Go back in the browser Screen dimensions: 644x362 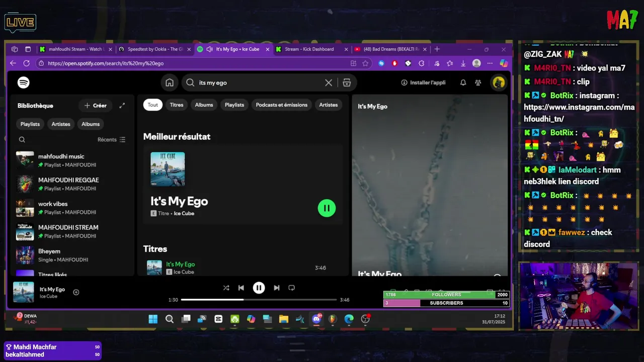(13, 63)
